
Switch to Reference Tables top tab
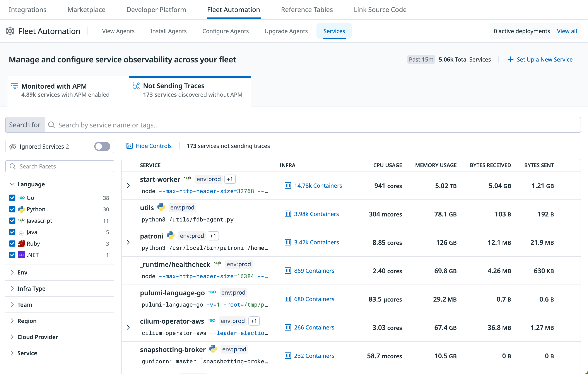click(307, 10)
